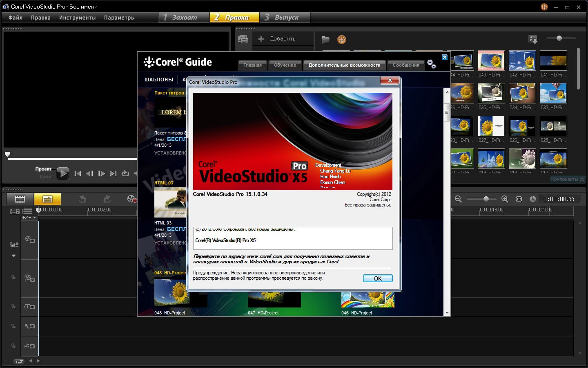Open the Главная tab in Corel Guide
This screenshot has width=588, height=368.
[252, 65]
